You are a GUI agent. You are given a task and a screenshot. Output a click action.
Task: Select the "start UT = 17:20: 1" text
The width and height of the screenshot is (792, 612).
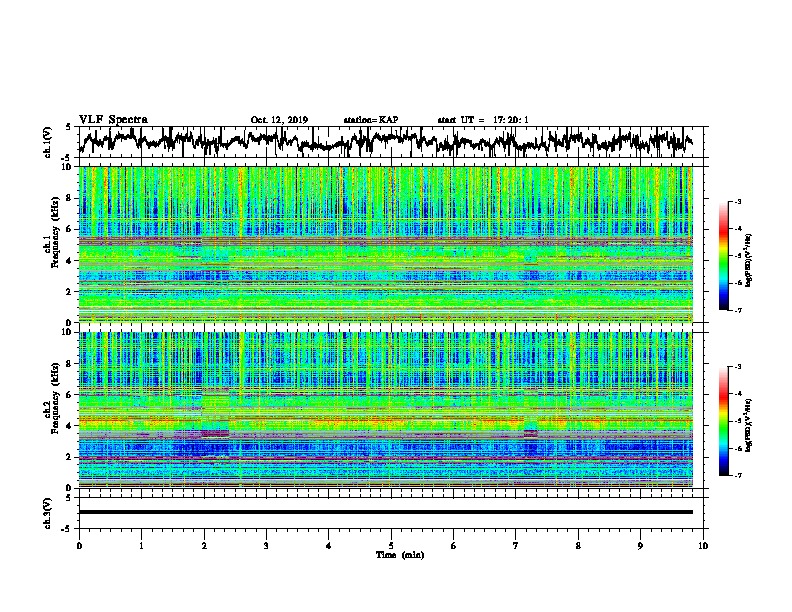click(x=483, y=120)
